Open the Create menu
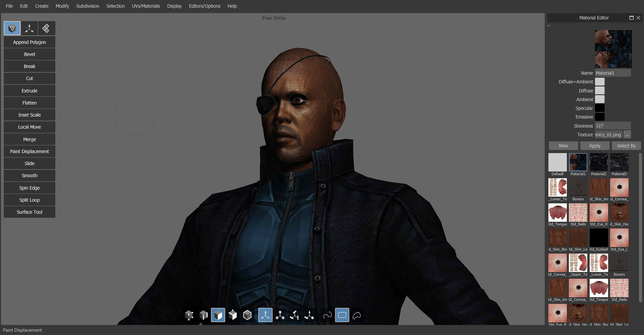 tap(42, 6)
